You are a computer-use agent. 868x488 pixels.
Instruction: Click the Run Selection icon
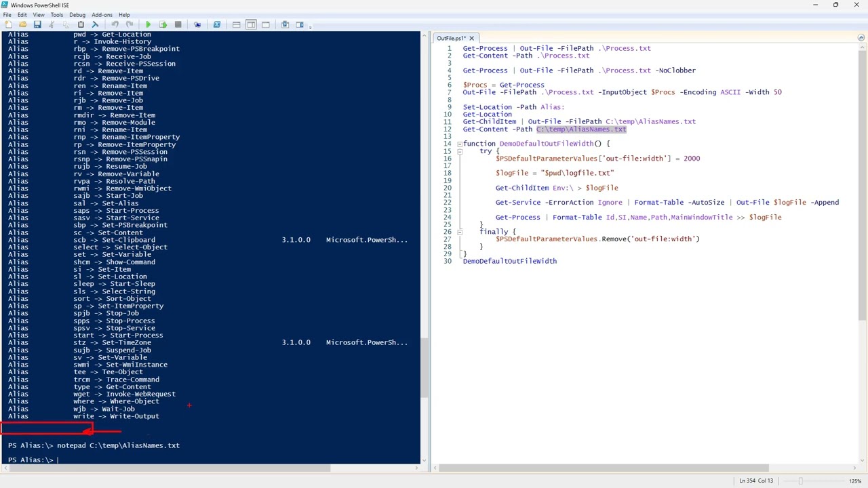coord(163,24)
